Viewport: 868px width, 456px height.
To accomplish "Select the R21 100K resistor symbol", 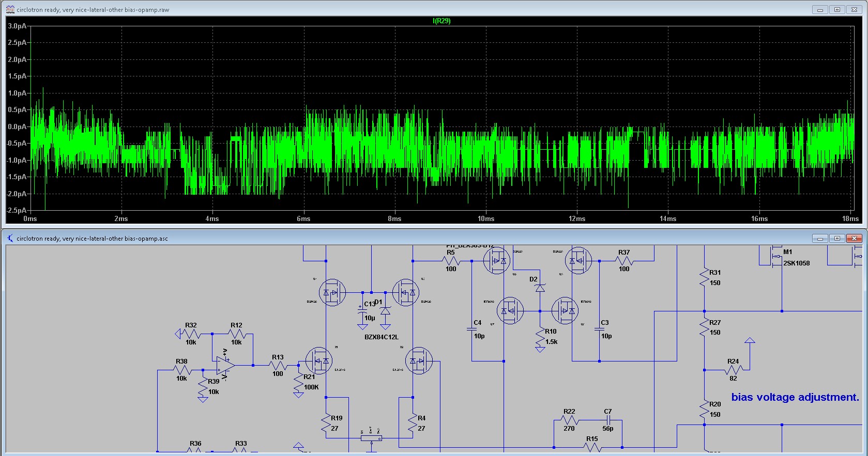I will [x=298, y=383].
